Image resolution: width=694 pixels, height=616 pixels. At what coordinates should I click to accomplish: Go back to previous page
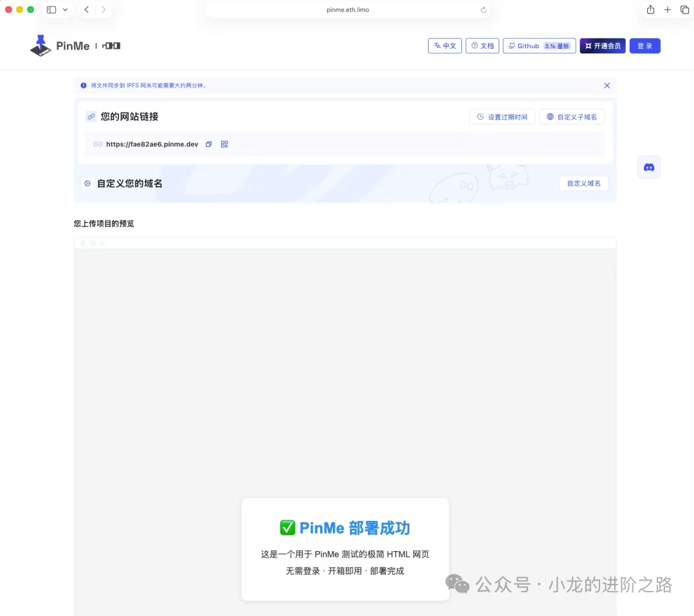(x=87, y=10)
